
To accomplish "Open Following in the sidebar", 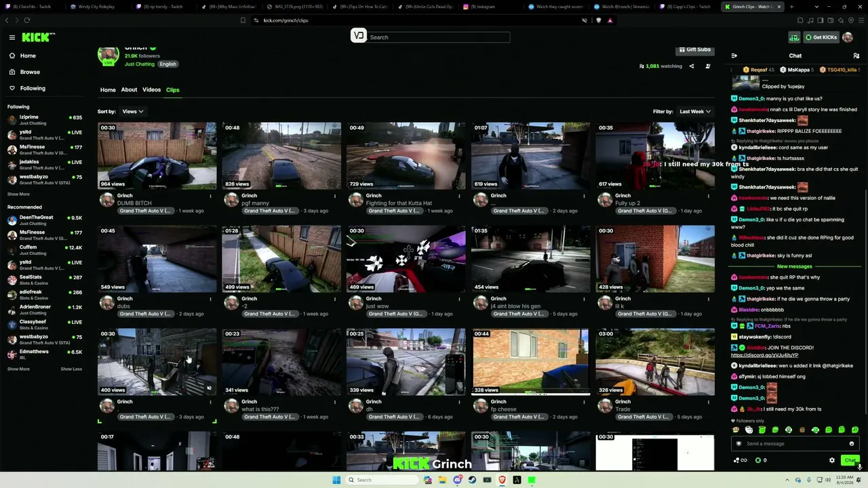I will (x=33, y=88).
